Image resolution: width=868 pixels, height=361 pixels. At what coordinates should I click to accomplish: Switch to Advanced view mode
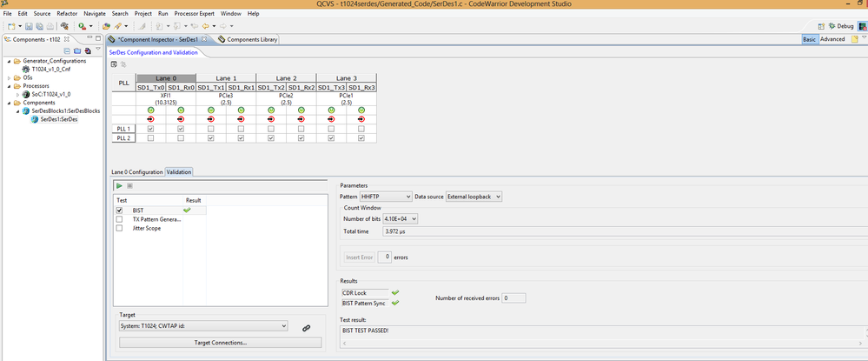832,39
